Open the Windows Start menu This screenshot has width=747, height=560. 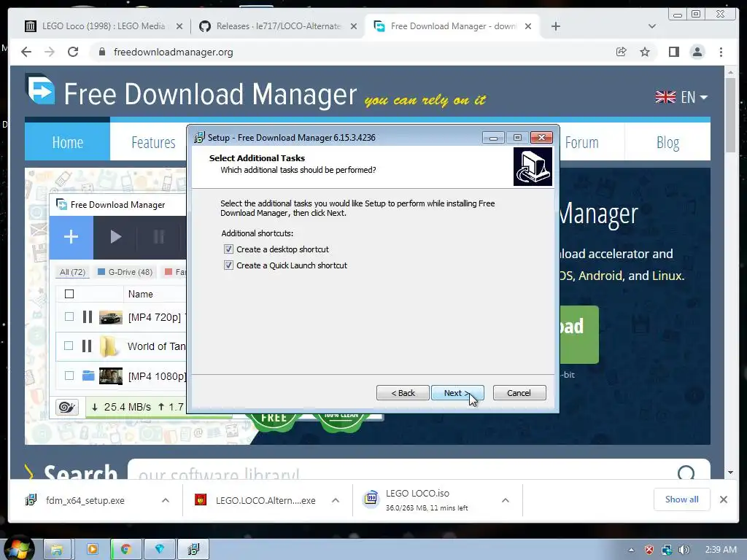click(18, 548)
